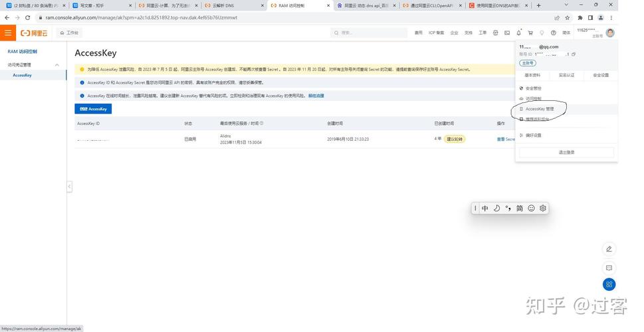Open the emoji smiley in the IME bar
Screen dimensions: 644x332
(531, 208)
